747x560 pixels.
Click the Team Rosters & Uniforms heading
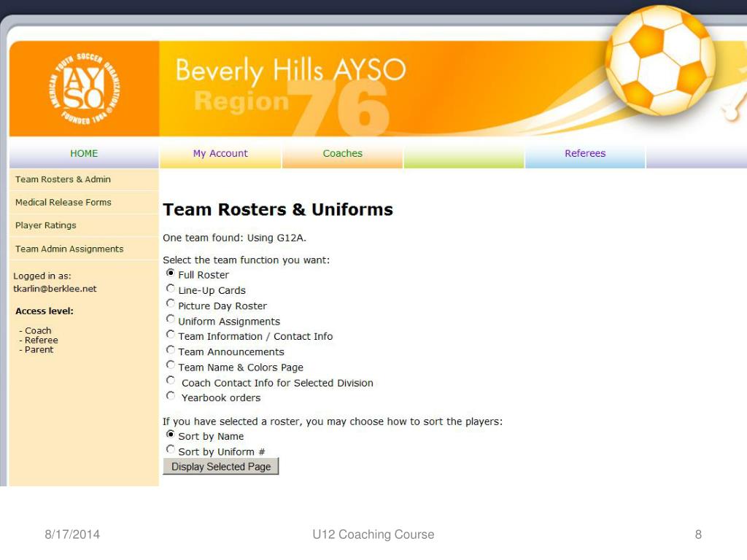coord(278,209)
